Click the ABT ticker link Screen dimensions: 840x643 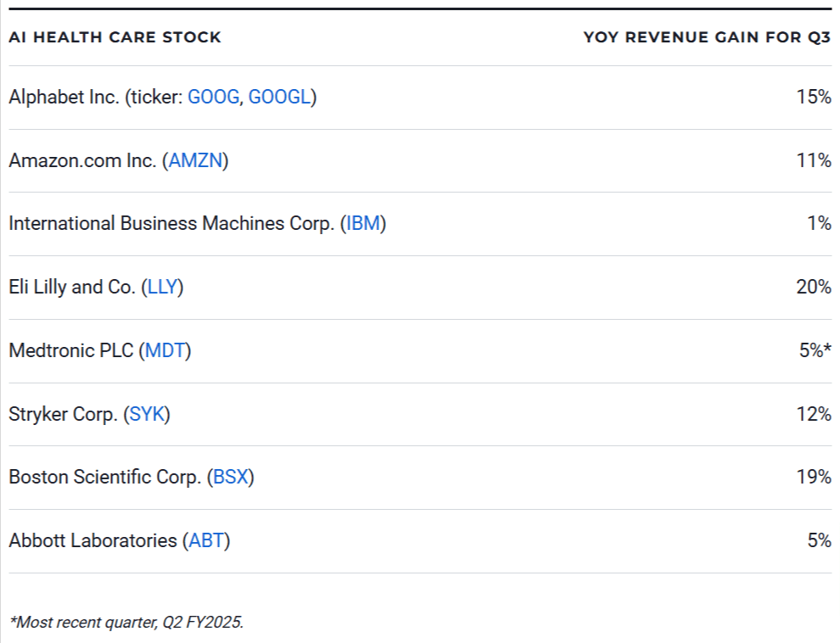pos(206,540)
